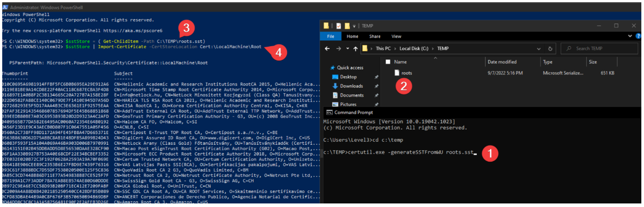Click the Pictures icon in sidebar
This screenshot has height=207, width=644.
pyautogui.click(x=335, y=104)
